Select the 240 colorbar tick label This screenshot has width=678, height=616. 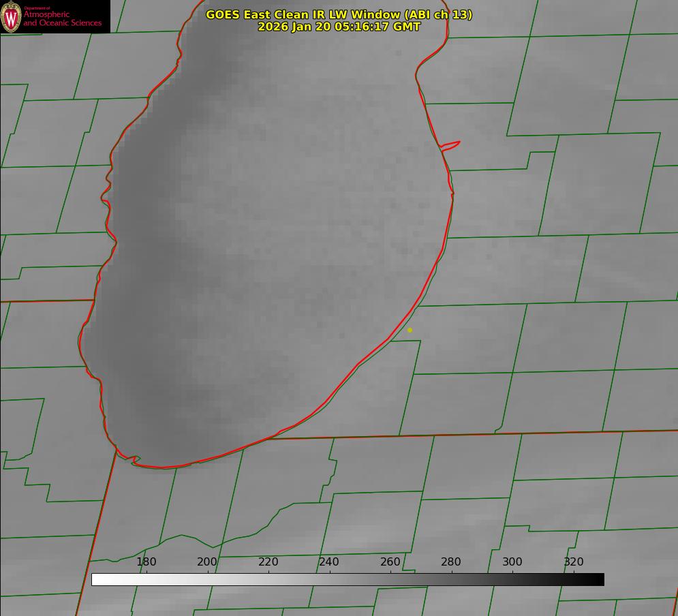329,561
